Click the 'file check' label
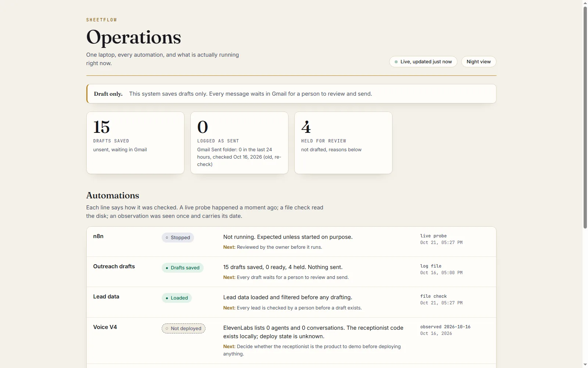 pyautogui.click(x=433, y=296)
